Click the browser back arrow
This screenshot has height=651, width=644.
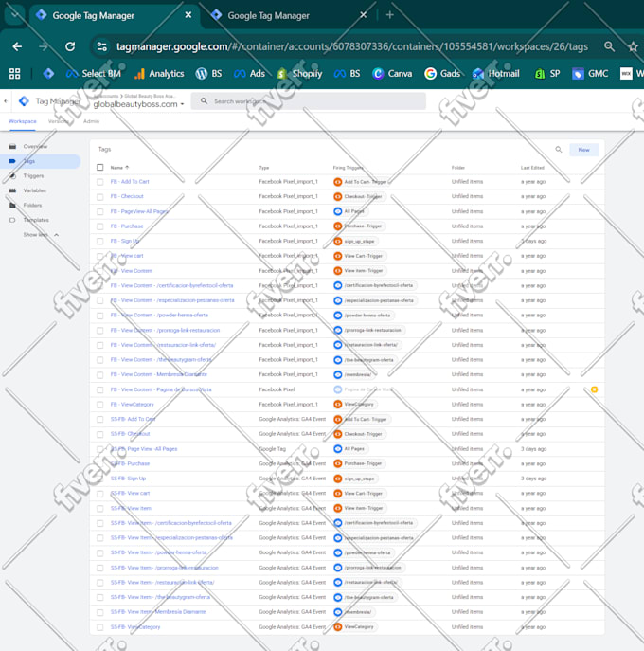[x=17, y=46]
